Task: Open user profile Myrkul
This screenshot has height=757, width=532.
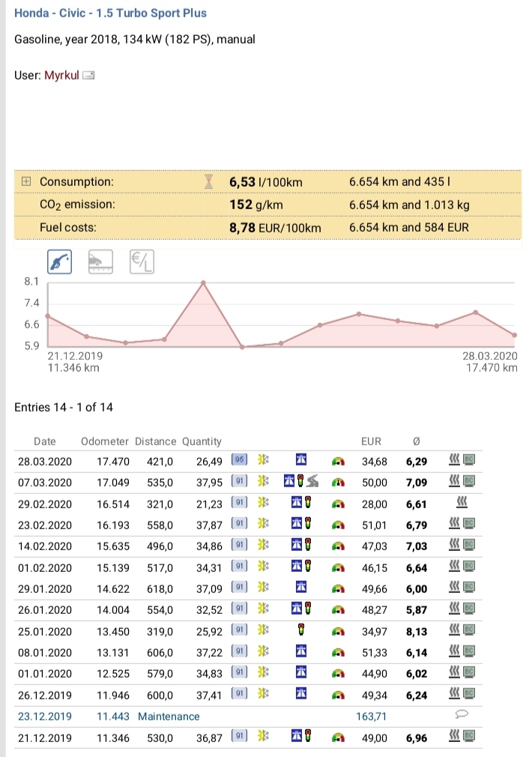Action: [61, 75]
